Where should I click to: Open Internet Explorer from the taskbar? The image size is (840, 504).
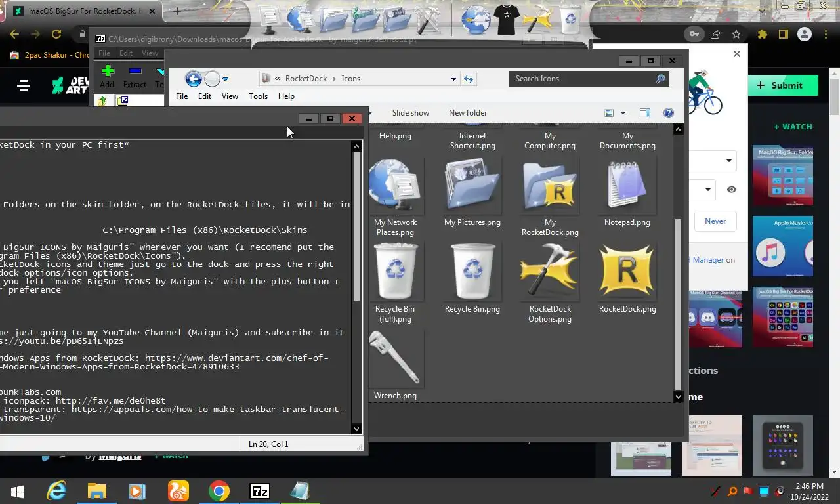pyautogui.click(x=56, y=491)
